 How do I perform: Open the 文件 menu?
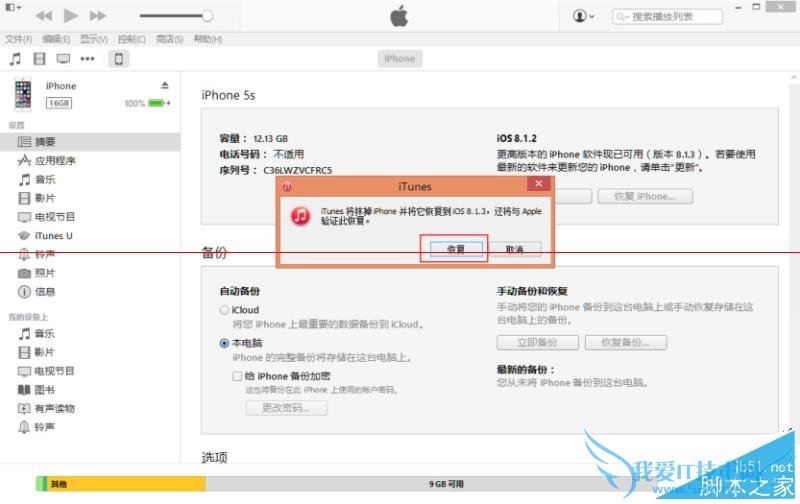[18, 39]
